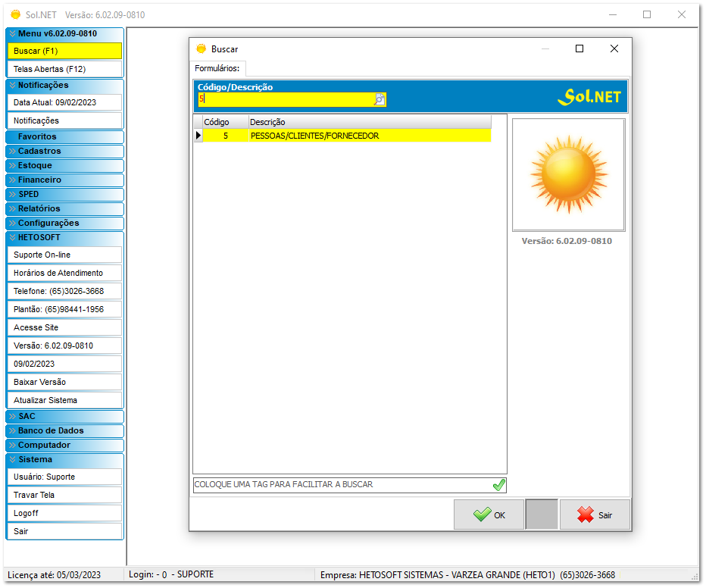Click the search icon in Código/Descrição field
This screenshot has width=706, height=588.
380,99
